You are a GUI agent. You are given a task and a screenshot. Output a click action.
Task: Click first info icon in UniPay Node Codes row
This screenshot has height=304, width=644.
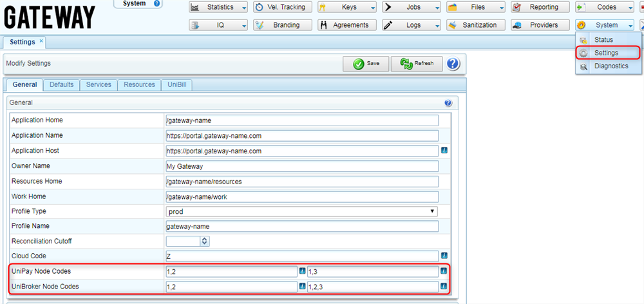[302, 271]
